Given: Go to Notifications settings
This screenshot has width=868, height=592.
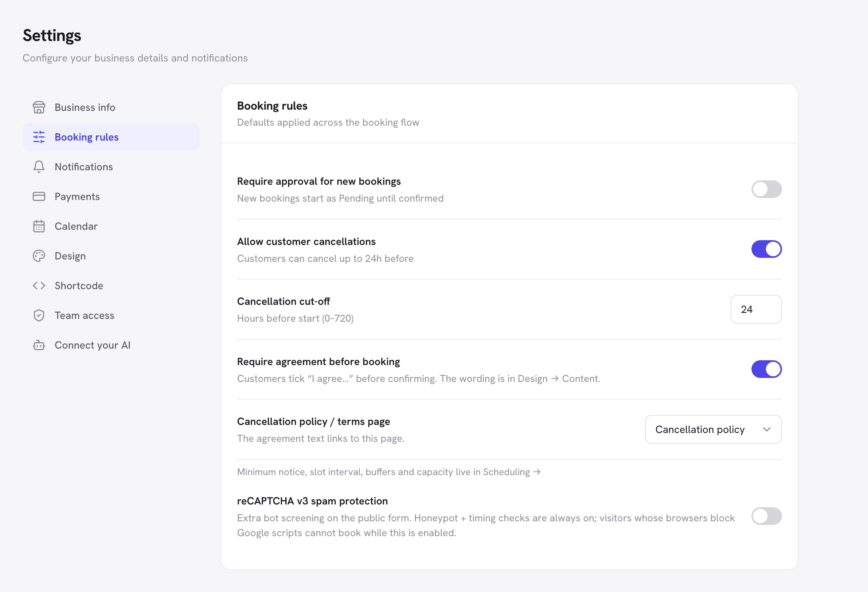Looking at the screenshot, I should [111, 167].
